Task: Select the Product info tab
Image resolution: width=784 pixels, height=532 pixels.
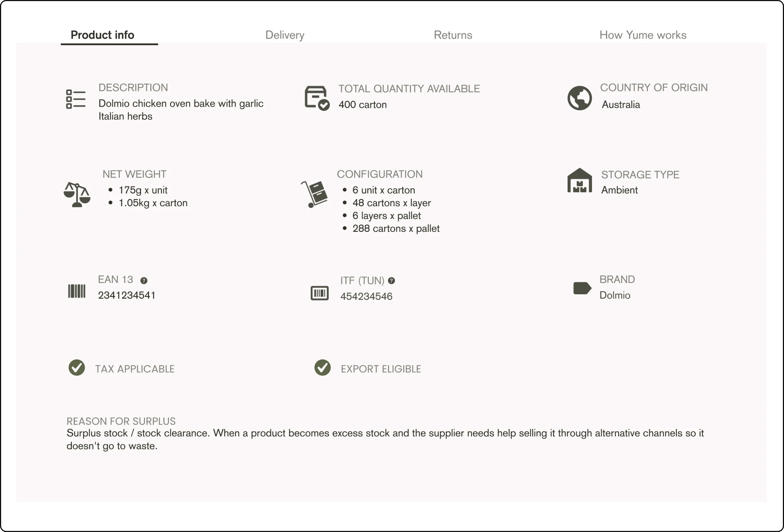Action: (102, 35)
